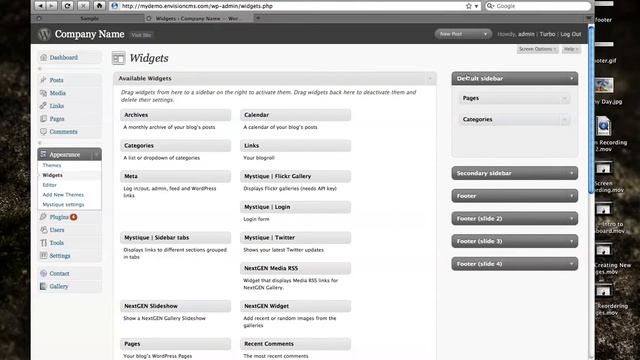Click the Turbo link in header
640x360 pixels.
coord(547,34)
